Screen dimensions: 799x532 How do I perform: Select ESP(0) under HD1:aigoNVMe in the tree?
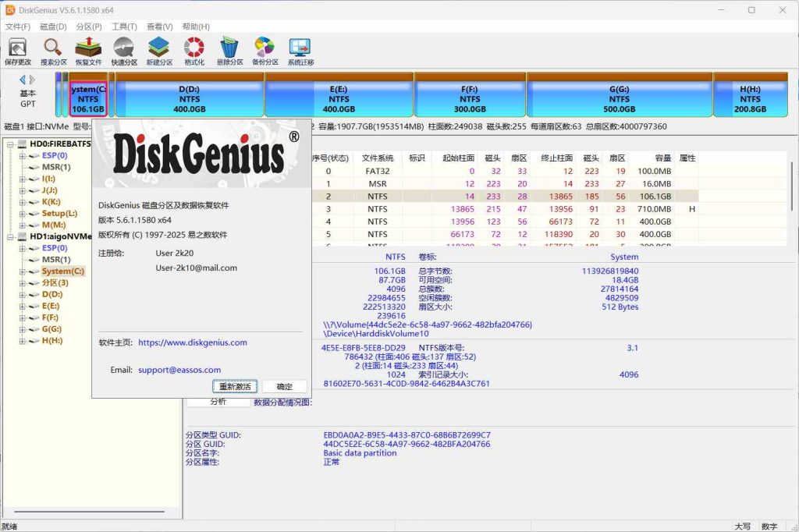point(55,248)
